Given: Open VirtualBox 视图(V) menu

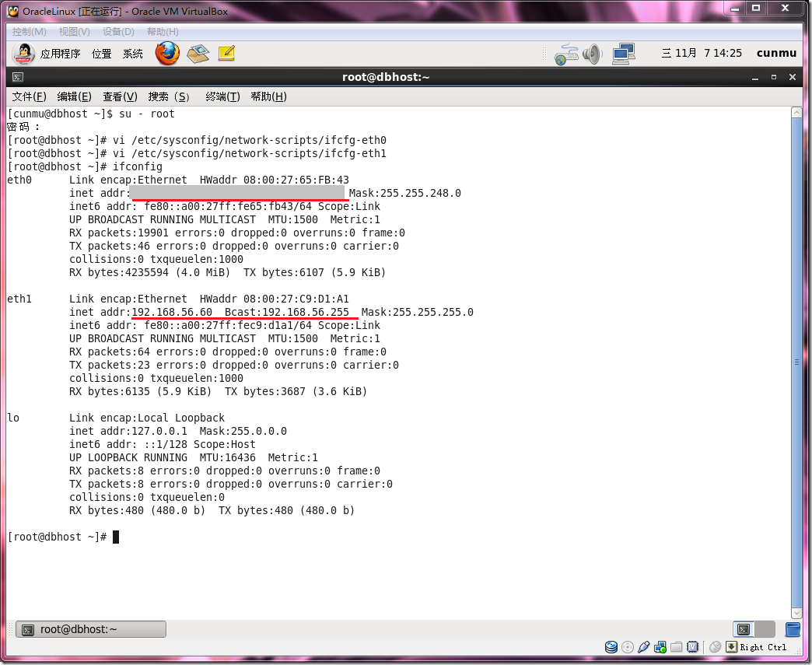Looking at the screenshot, I should (74, 32).
